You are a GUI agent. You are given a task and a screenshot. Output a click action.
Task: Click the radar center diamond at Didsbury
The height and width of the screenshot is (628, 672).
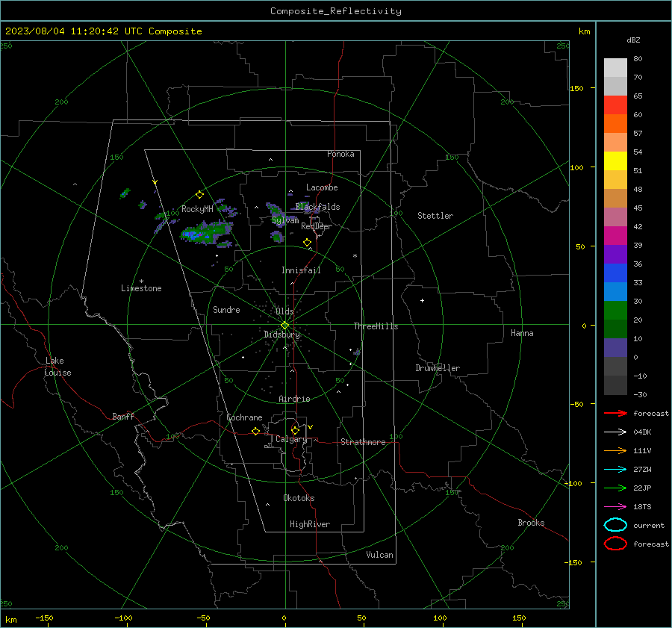(x=284, y=326)
